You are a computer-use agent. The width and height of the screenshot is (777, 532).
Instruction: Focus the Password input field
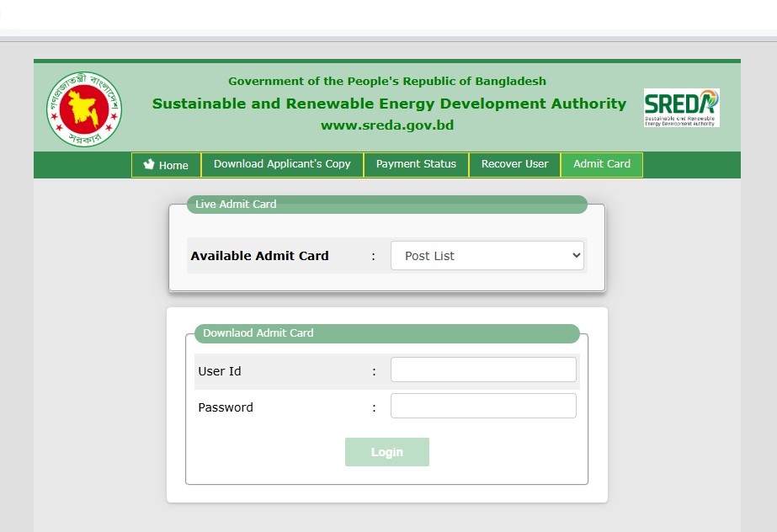(483, 407)
